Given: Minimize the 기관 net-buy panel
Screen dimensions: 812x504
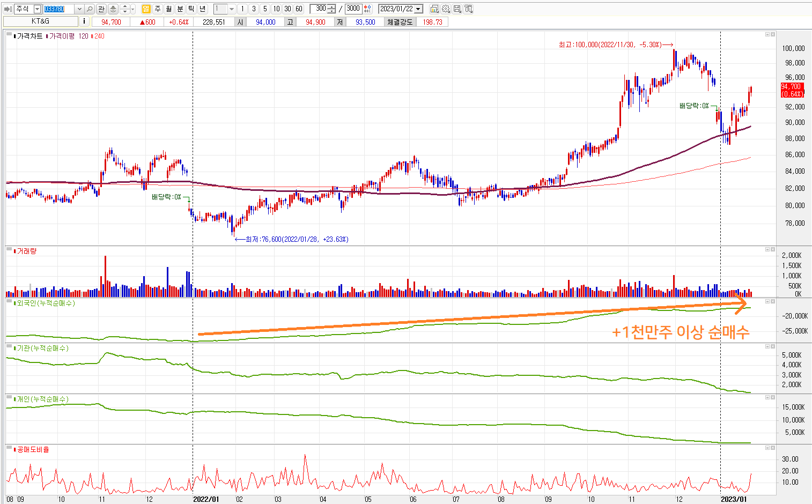Looking at the screenshot, I should [x=767, y=346].
